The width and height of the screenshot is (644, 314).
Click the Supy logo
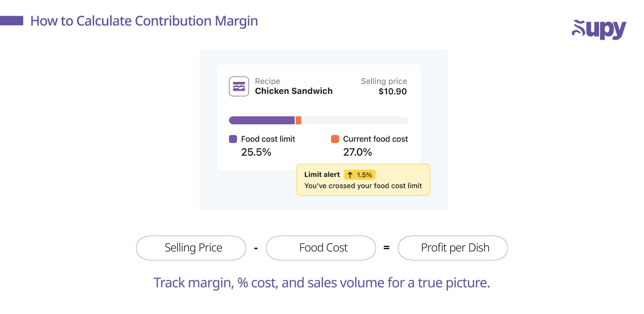click(599, 29)
